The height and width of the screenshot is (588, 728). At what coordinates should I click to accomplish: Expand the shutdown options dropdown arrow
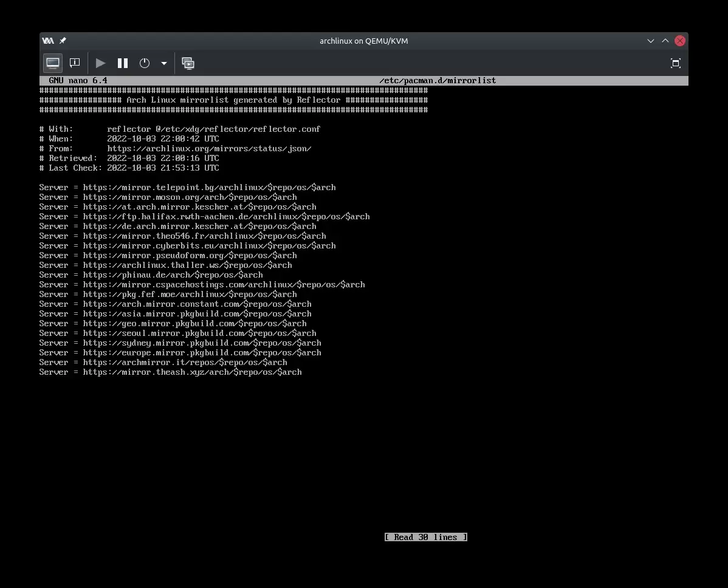coord(163,63)
